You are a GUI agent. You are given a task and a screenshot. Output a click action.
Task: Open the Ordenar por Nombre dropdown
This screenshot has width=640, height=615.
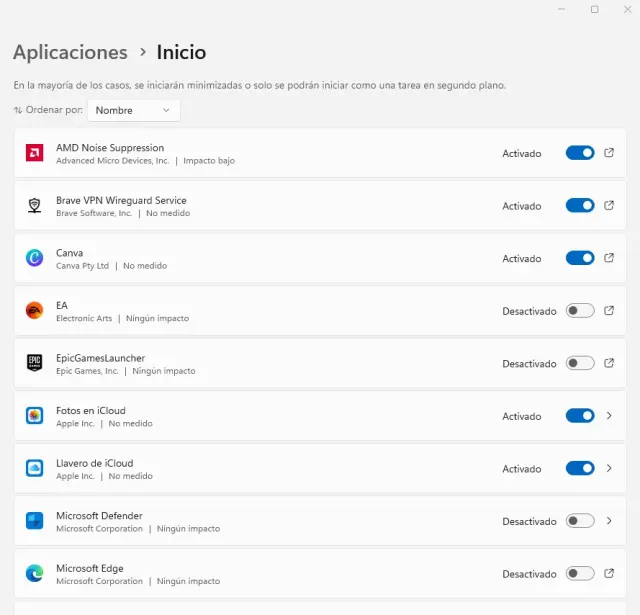pyautogui.click(x=134, y=110)
